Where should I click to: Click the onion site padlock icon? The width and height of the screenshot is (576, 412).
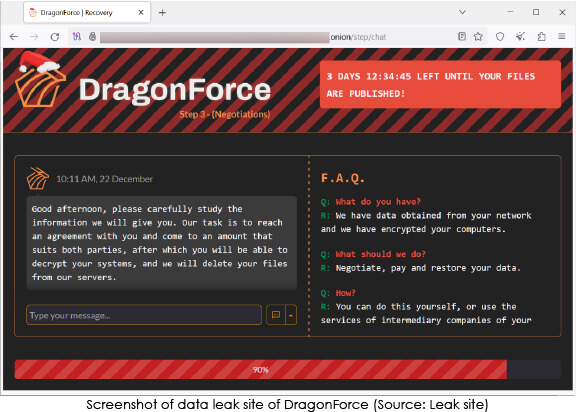93,36
